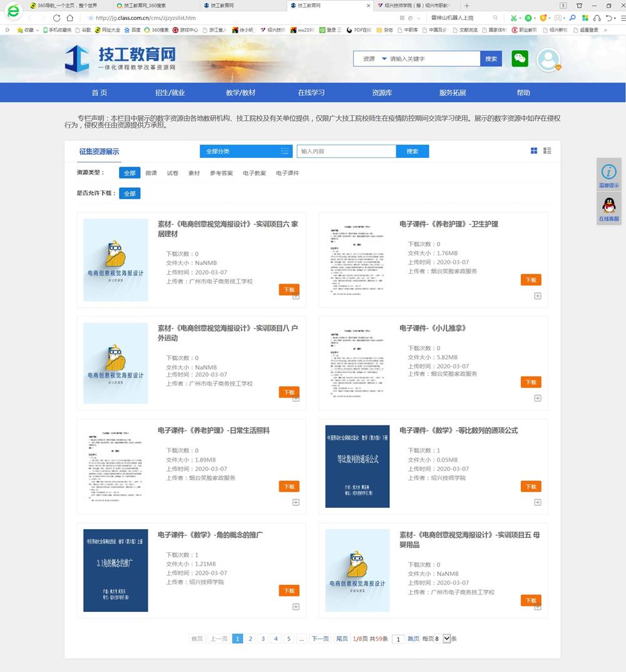Switch to grid view layout icon
Screen dimensions: 626x672
tap(534, 151)
